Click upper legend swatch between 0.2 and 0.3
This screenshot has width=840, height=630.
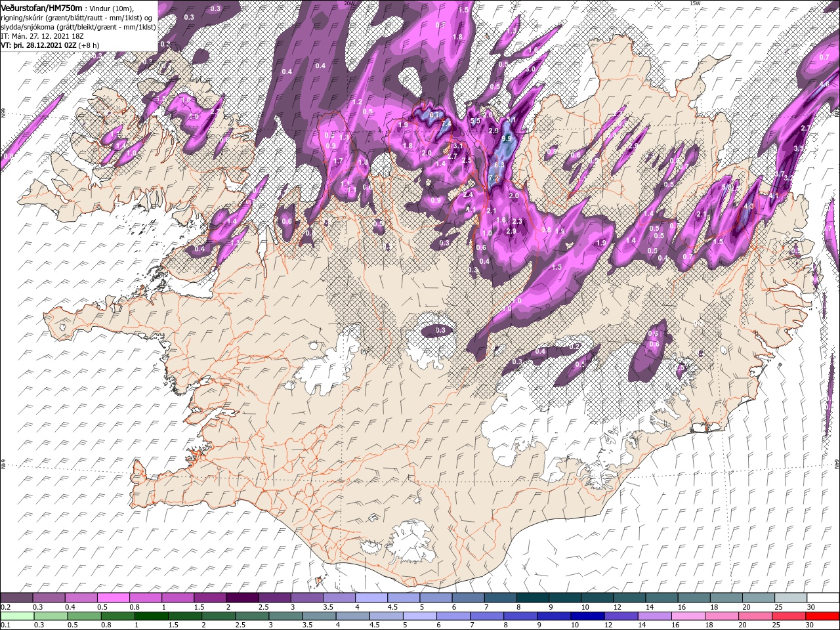pos(16,598)
